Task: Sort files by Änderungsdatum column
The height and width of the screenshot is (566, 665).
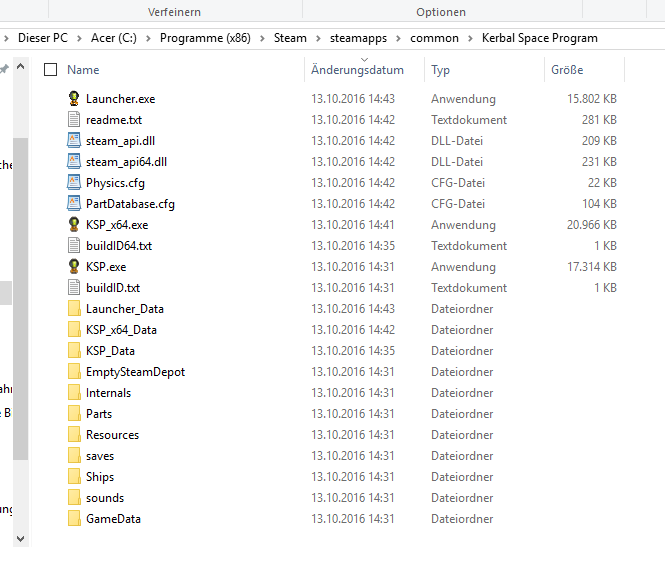Action: [357, 71]
